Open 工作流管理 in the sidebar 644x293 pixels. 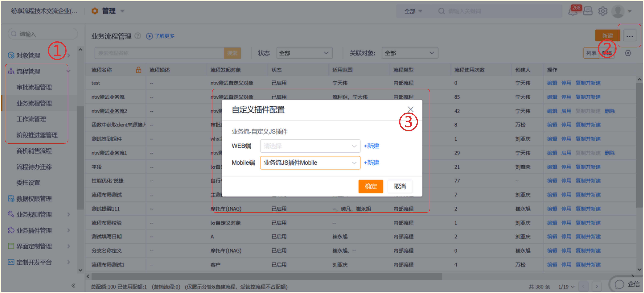point(31,119)
